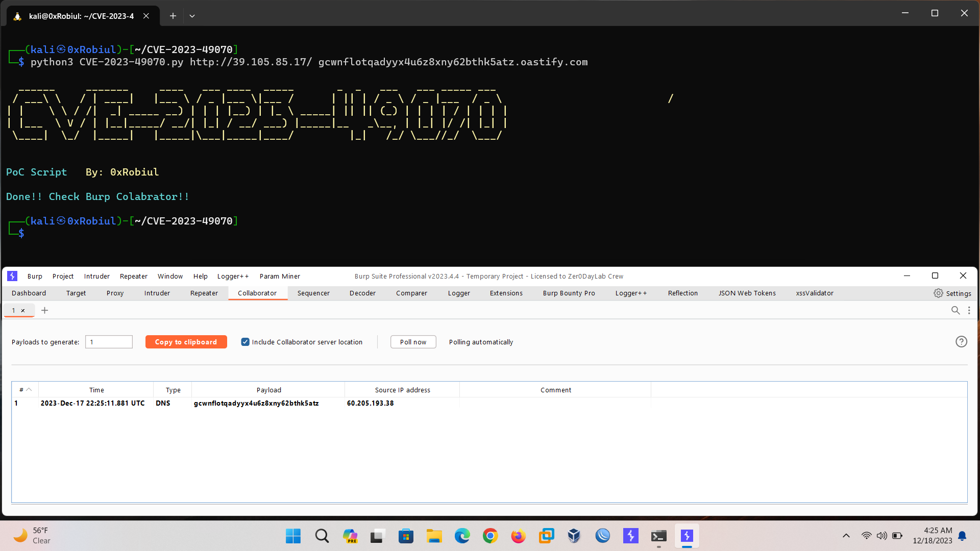Switch to the Reflection tab

click(682, 293)
